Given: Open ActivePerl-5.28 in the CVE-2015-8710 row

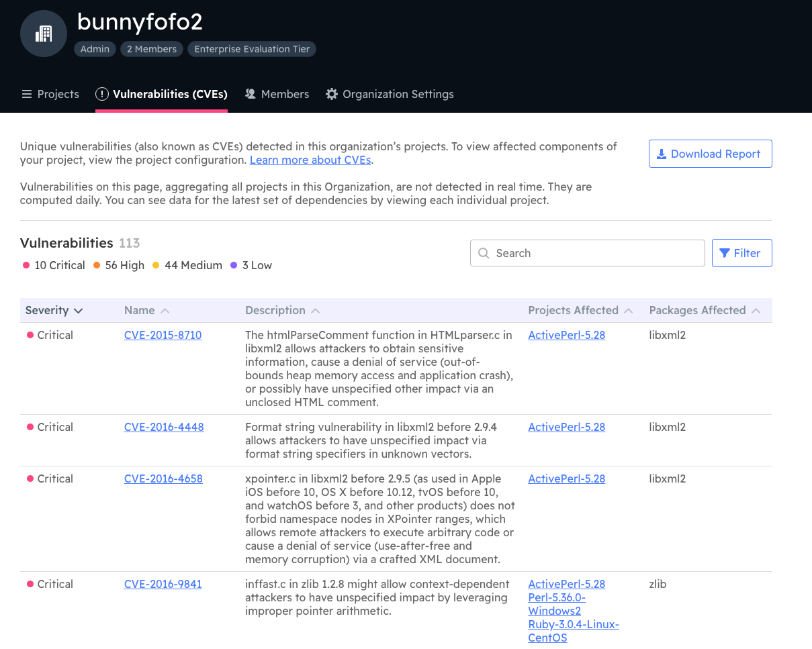Looking at the screenshot, I should pyautogui.click(x=567, y=335).
